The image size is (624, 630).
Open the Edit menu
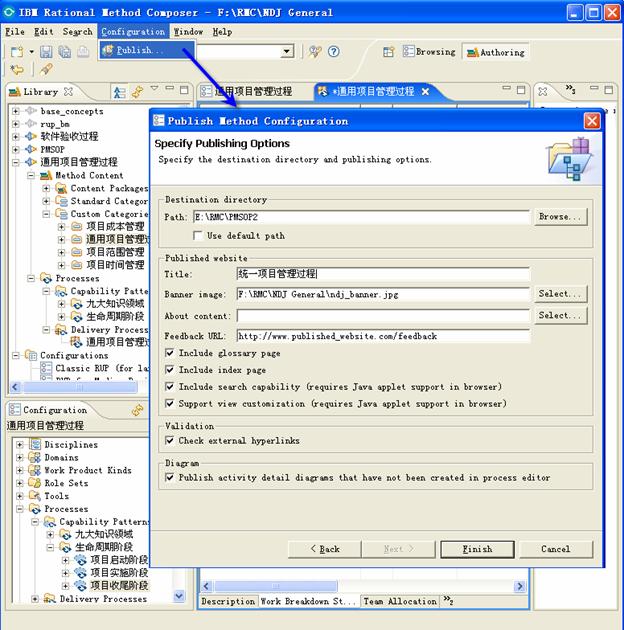[43, 32]
